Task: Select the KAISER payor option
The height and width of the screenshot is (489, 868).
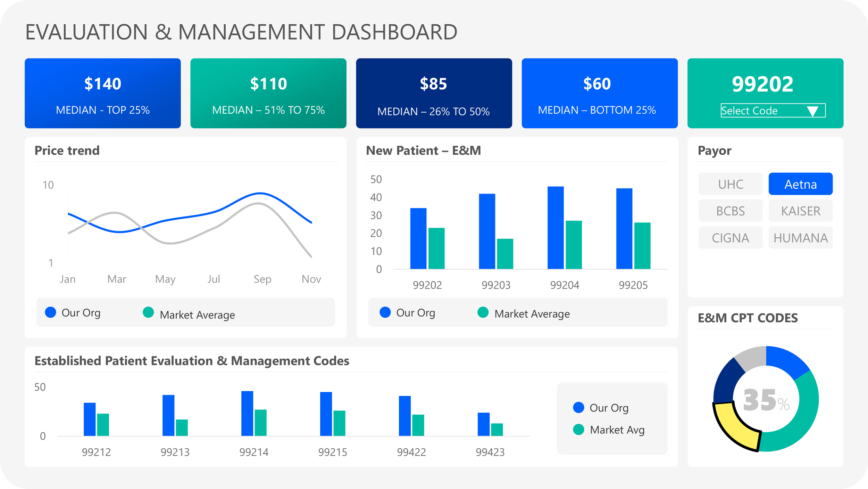Action: [x=800, y=211]
